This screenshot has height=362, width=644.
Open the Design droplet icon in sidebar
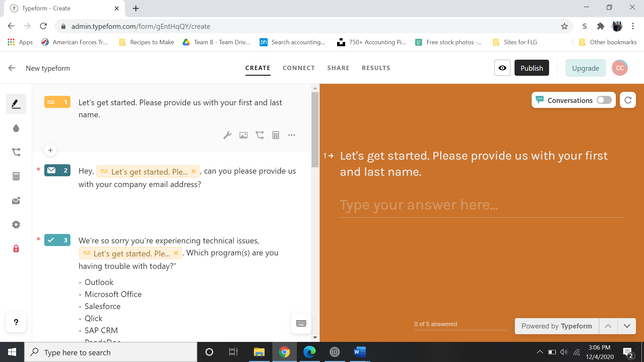coord(16,128)
